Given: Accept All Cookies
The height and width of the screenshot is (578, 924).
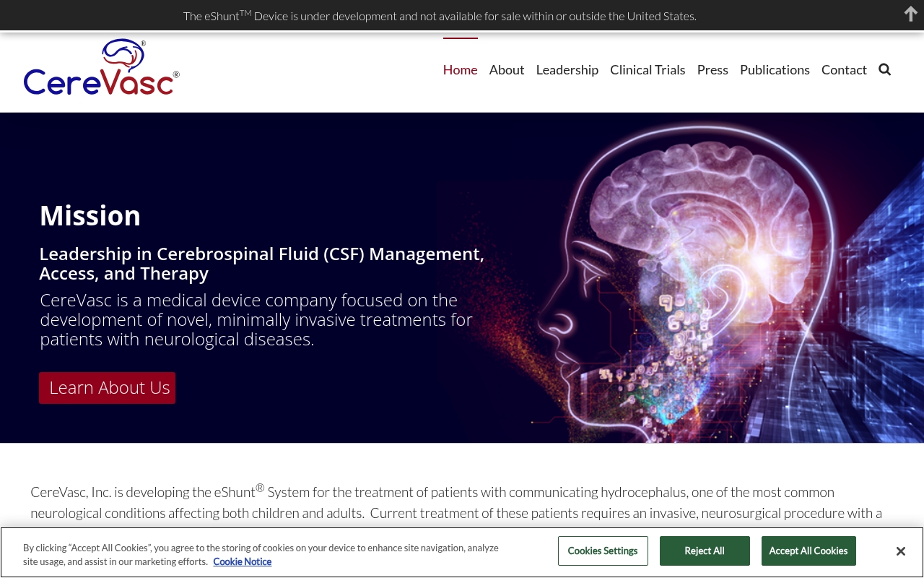Looking at the screenshot, I should (x=808, y=551).
